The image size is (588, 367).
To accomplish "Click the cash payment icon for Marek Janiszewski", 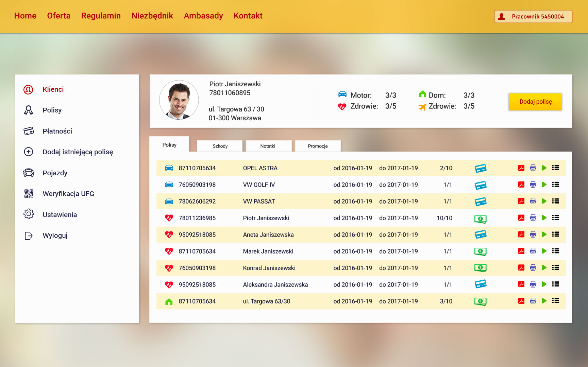I will [481, 251].
